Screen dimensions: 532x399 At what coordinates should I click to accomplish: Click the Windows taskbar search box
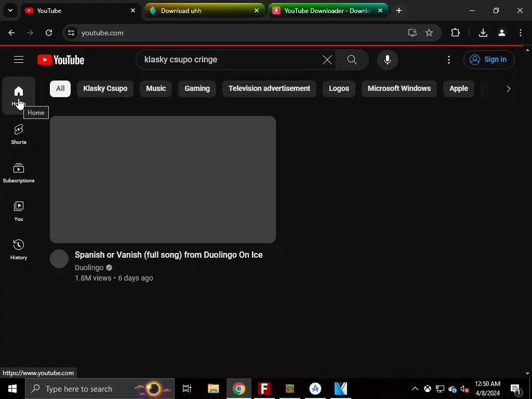[100, 389]
